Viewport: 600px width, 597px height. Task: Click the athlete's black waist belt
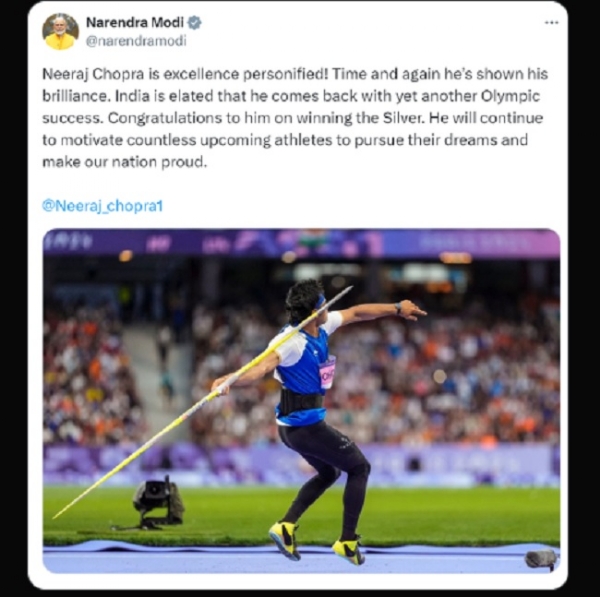[x=302, y=401]
